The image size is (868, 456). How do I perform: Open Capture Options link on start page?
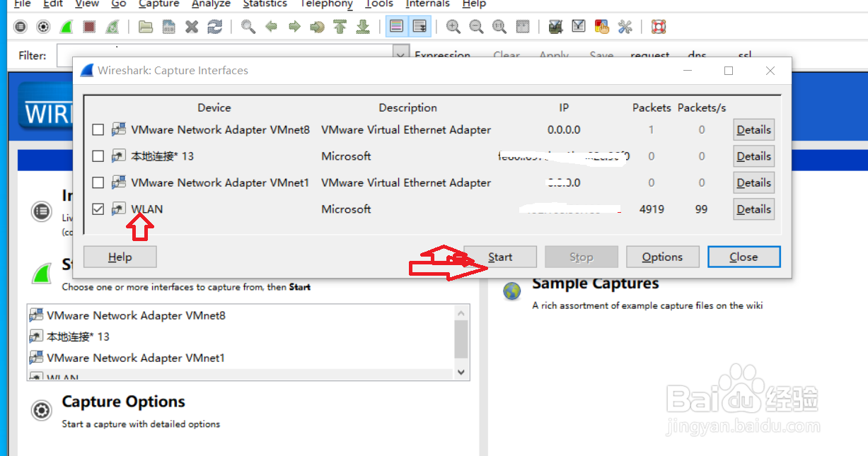[123, 402]
